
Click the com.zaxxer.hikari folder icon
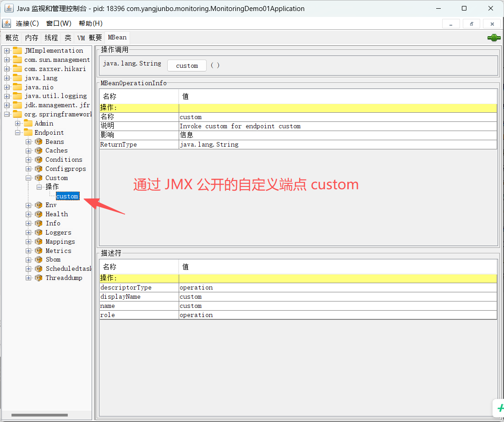tap(17, 69)
